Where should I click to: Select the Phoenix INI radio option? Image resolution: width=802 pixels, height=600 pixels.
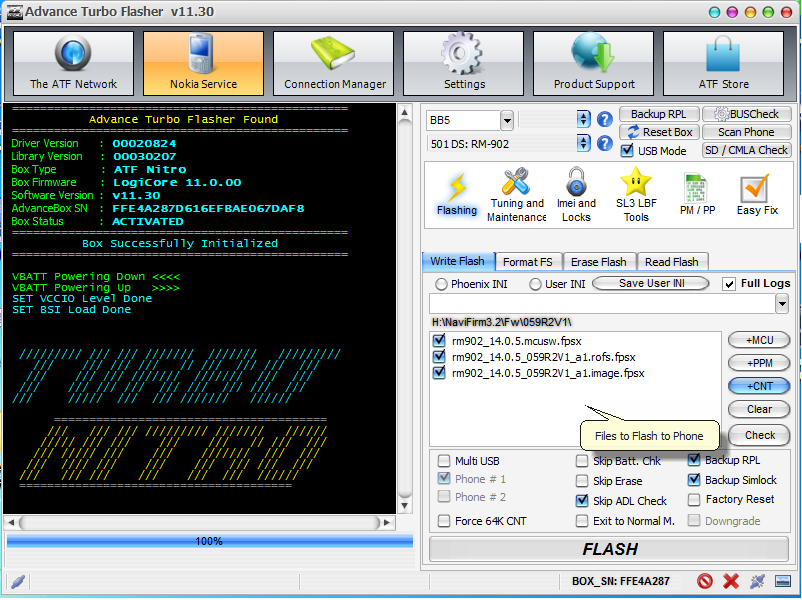441,284
